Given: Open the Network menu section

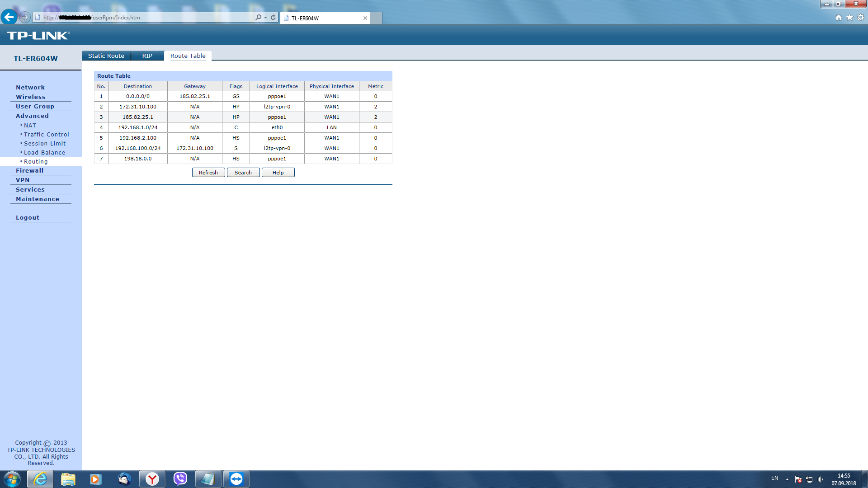Looking at the screenshot, I should click(x=30, y=87).
